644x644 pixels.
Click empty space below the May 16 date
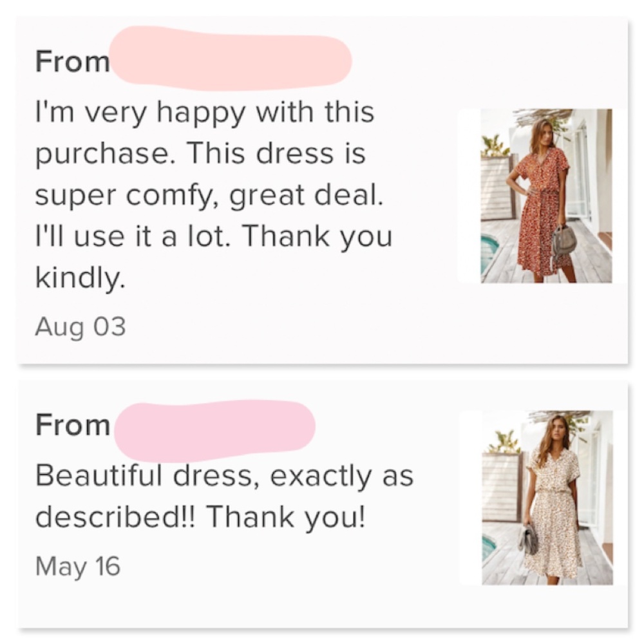pyautogui.click(x=258, y=602)
